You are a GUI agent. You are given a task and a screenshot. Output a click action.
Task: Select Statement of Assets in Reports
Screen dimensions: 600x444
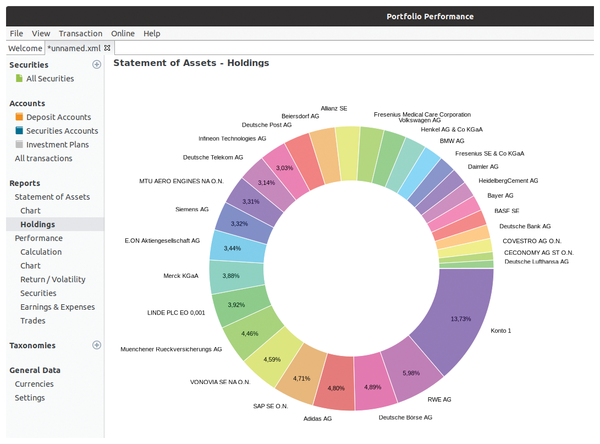coord(52,197)
